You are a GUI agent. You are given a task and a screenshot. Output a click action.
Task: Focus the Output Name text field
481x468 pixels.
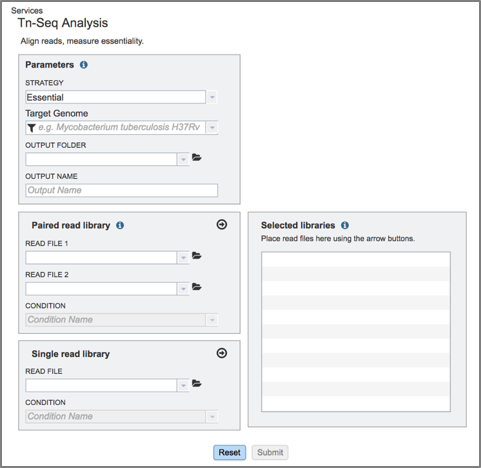(122, 190)
